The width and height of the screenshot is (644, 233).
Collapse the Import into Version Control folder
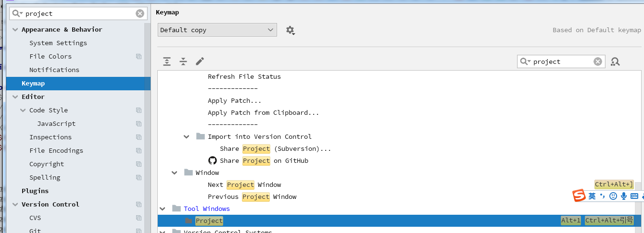tap(187, 136)
